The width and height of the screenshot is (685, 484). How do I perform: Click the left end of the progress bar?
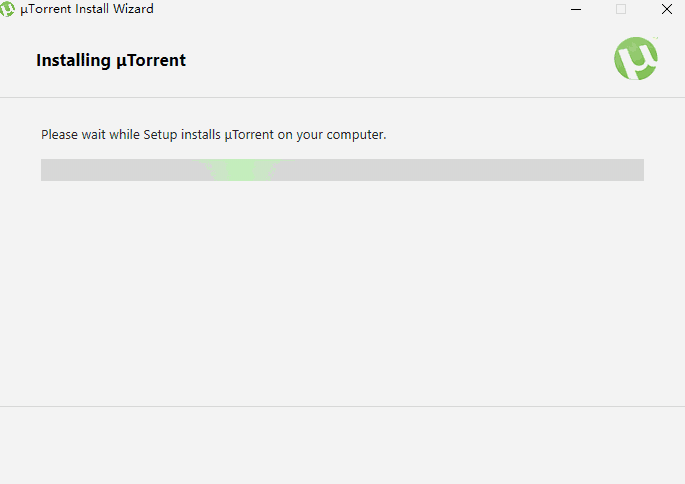pyautogui.click(x=50, y=170)
